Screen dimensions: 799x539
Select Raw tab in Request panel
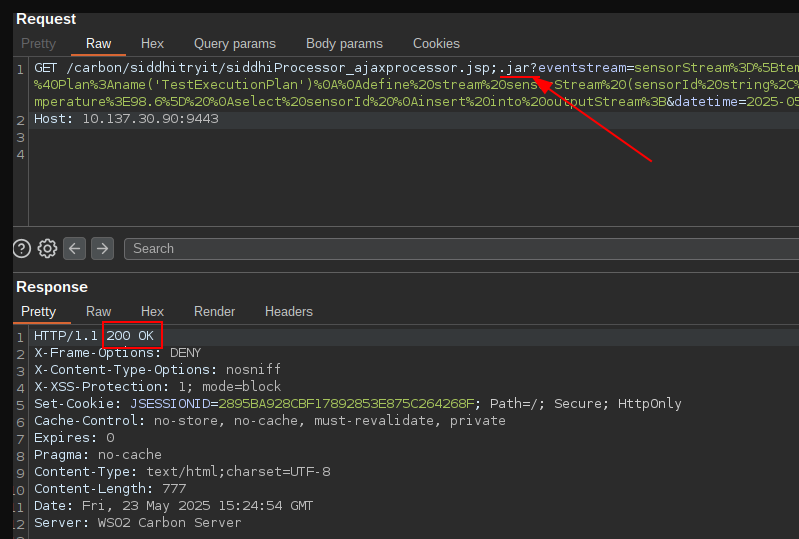click(98, 44)
